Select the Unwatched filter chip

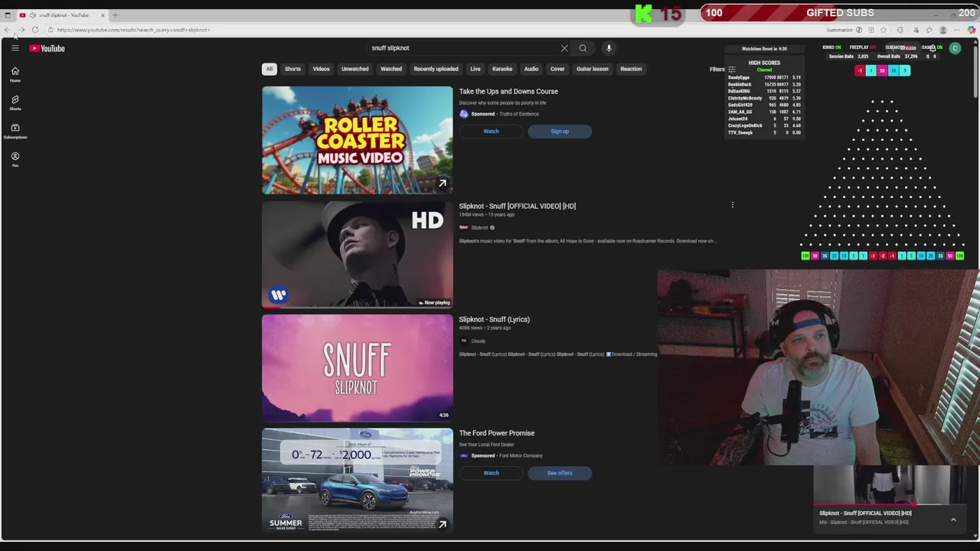tap(354, 69)
